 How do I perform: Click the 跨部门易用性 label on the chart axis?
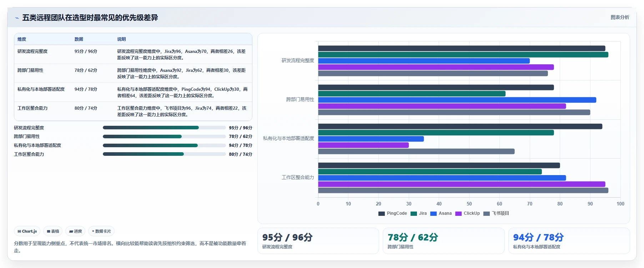pyautogui.click(x=300, y=100)
